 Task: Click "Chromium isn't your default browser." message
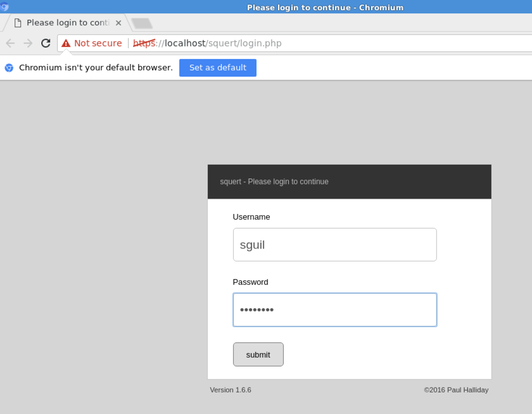click(x=96, y=68)
